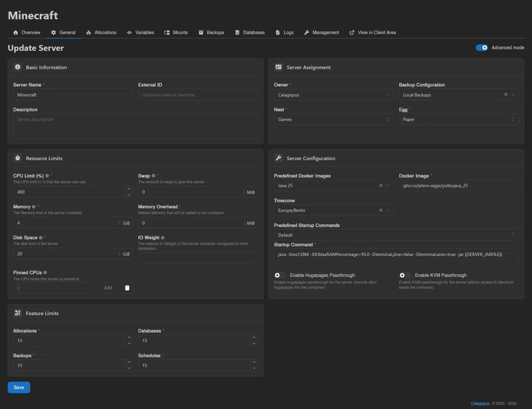View the Logs tab
Image resolution: width=532 pixels, height=409 pixels.
[x=285, y=32]
